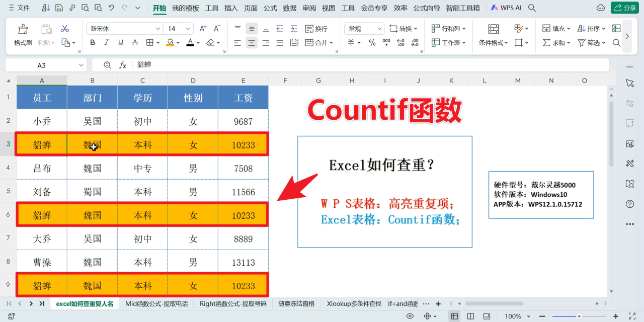
Task: Click the green 分享 (Share) button
Action: point(625,8)
